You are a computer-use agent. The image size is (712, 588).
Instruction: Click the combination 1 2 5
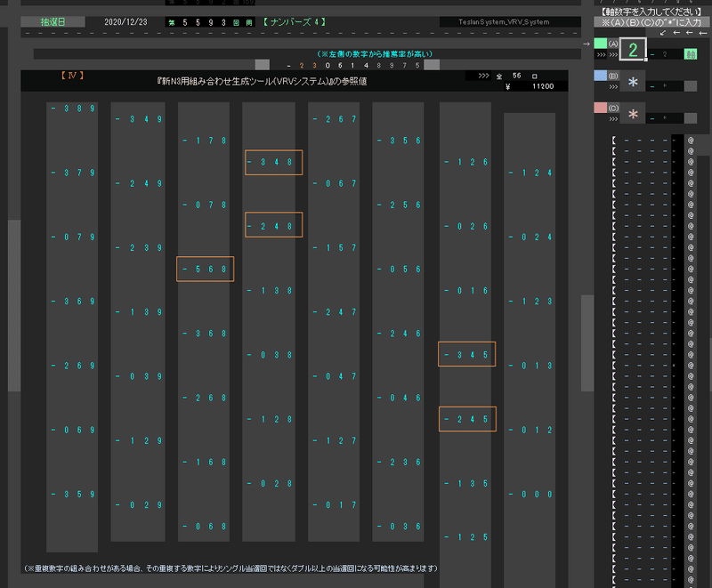click(x=466, y=537)
